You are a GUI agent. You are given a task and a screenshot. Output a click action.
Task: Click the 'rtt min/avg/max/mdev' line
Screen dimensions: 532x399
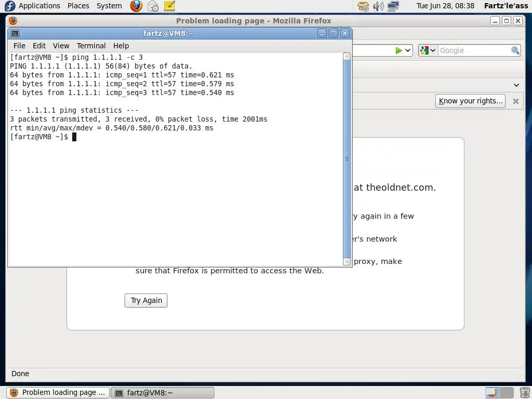coord(112,128)
